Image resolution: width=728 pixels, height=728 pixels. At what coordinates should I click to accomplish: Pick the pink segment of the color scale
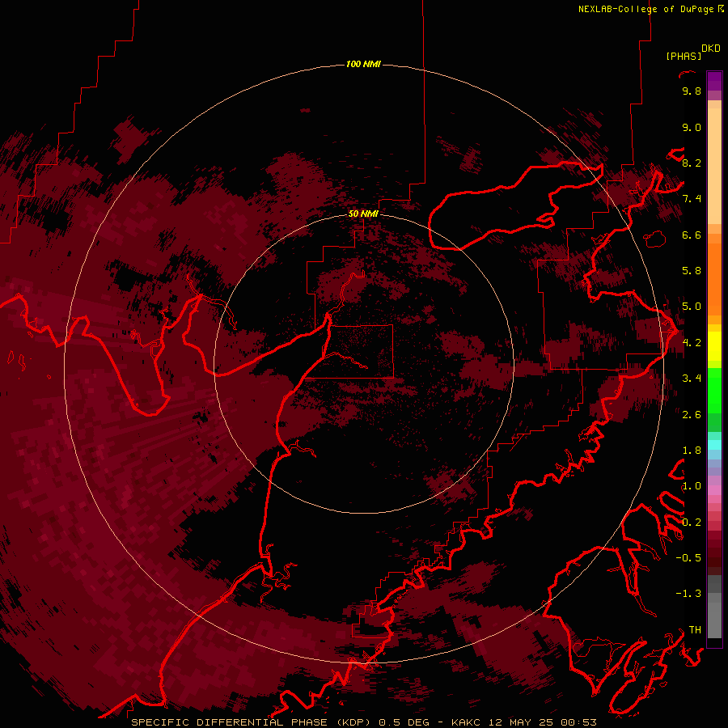714,490
